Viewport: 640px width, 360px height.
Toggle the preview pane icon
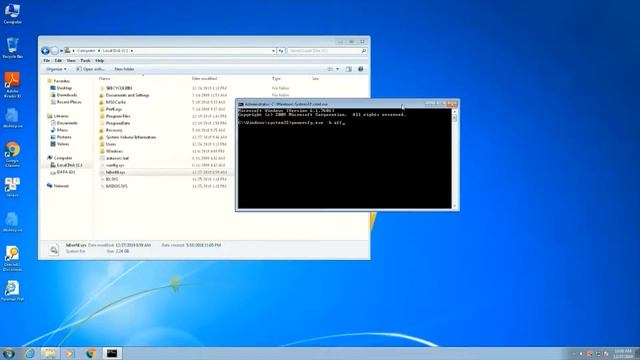tap(349, 69)
